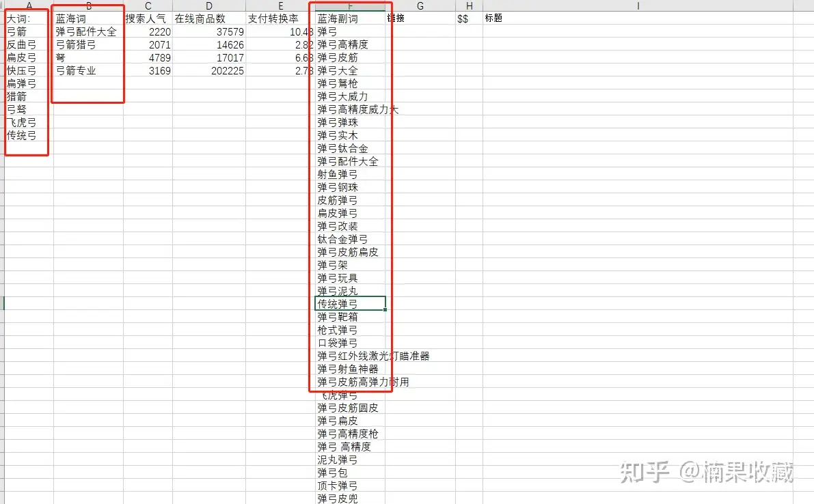
Task: Click the '弓箭猎弓' cell
Action: click(x=88, y=44)
